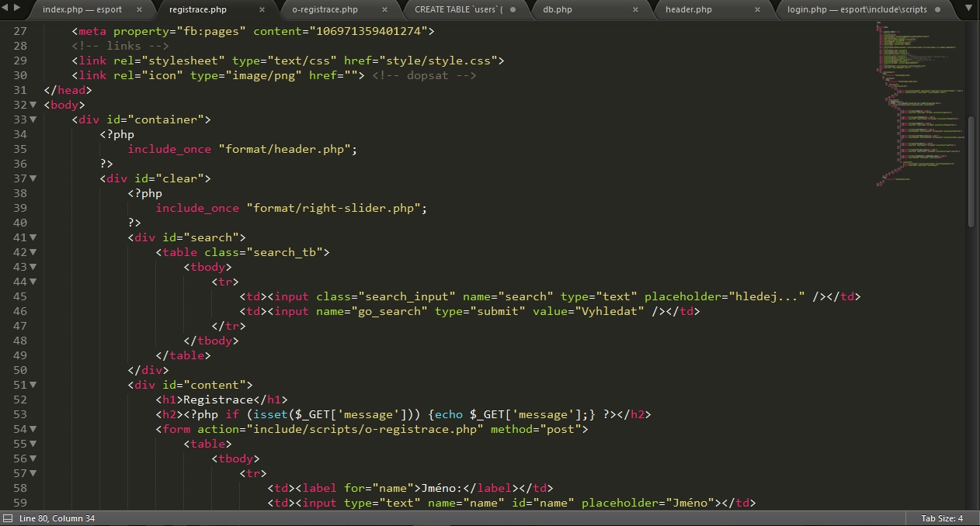Screen dimensions: 980x526
Task: Click the Jméno: label text on line 58
Action: click(x=442, y=488)
